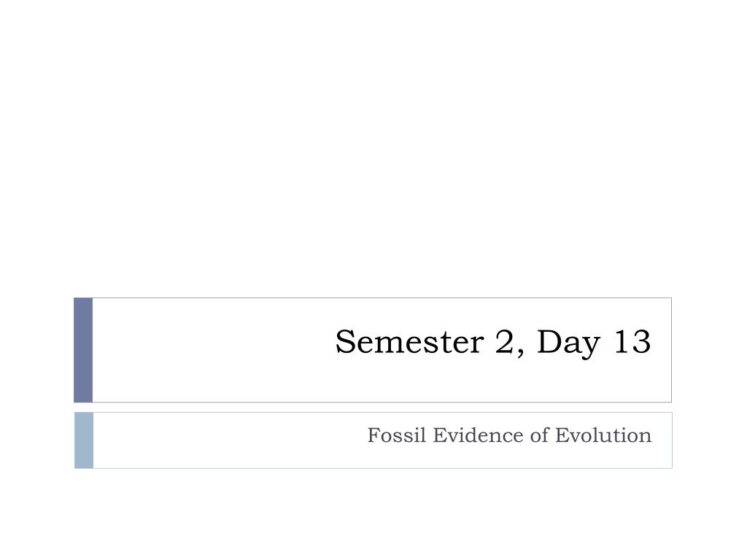Click the dark blue accent bar beside title
Screen dimensions: 747x560
(83, 350)
